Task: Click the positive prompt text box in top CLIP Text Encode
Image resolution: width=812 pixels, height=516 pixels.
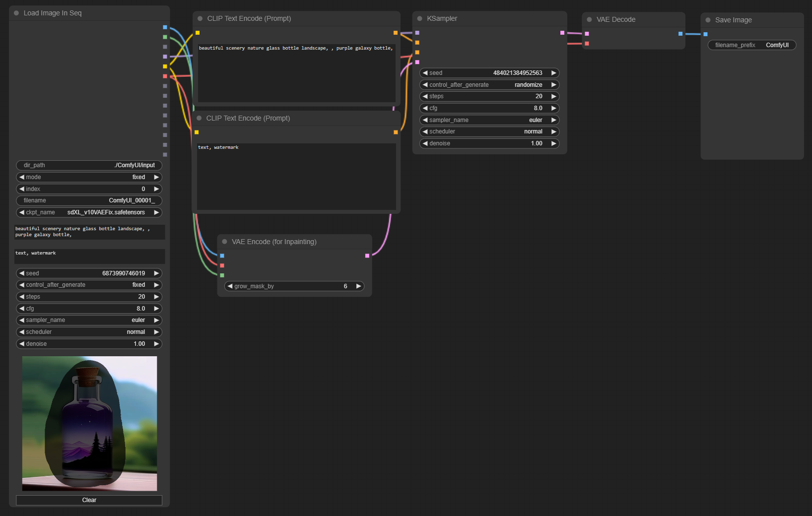Action: [x=297, y=73]
